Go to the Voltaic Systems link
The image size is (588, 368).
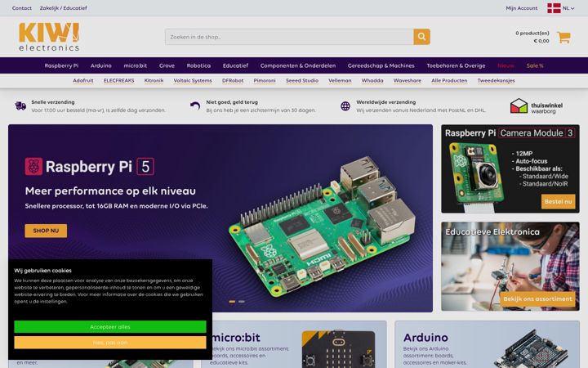pos(193,81)
